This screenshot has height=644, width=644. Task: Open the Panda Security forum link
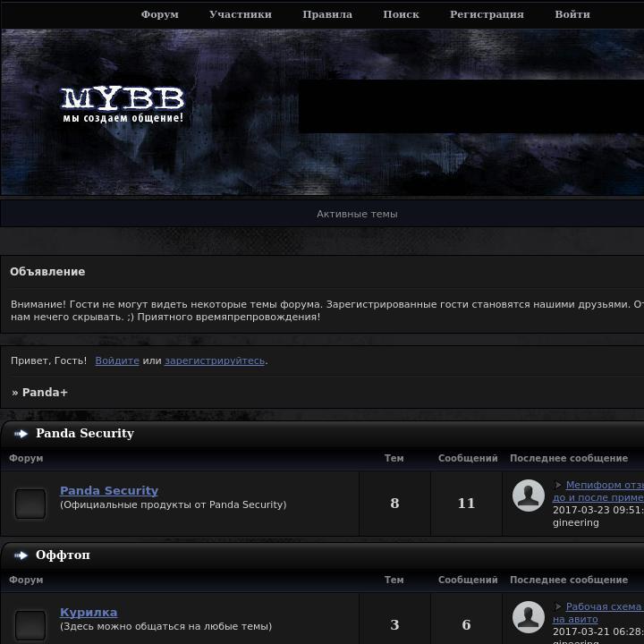[x=109, y=490]
